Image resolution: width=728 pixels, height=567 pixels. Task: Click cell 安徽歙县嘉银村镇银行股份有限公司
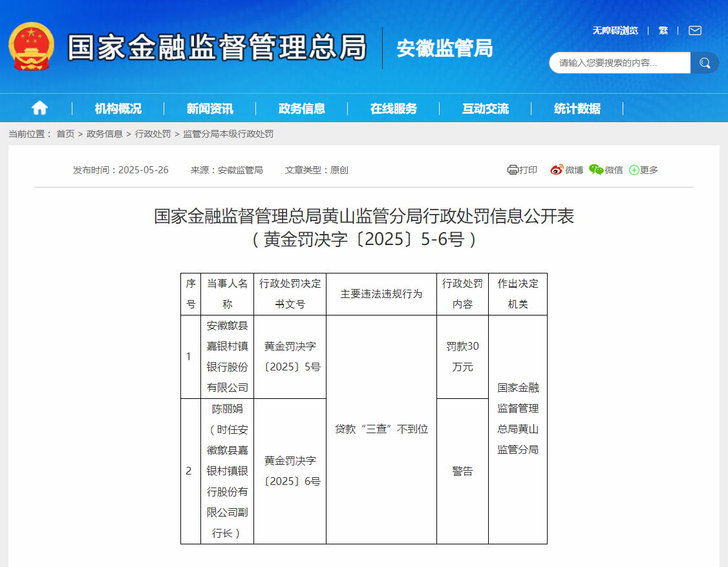pyautogui.click(x=228, y=357)
